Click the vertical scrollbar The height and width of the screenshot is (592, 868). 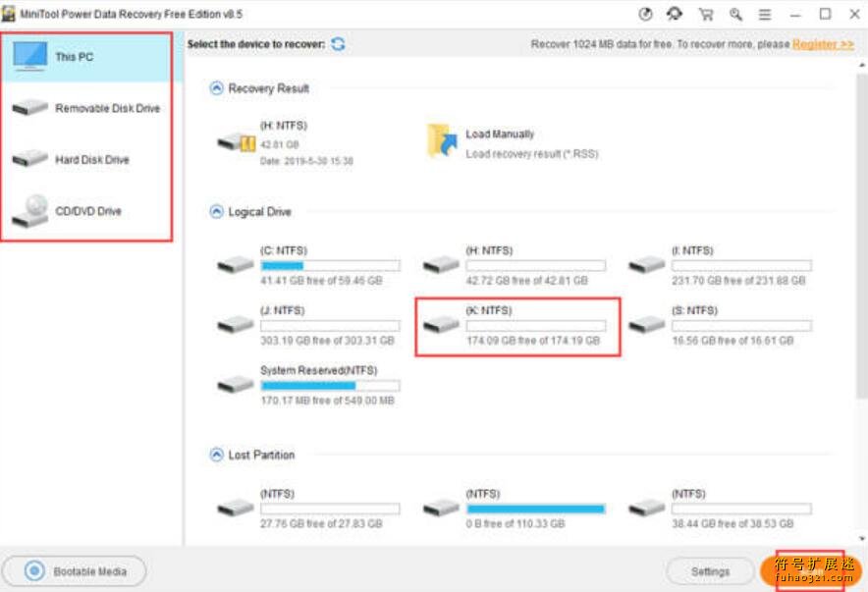click(861, 236)
